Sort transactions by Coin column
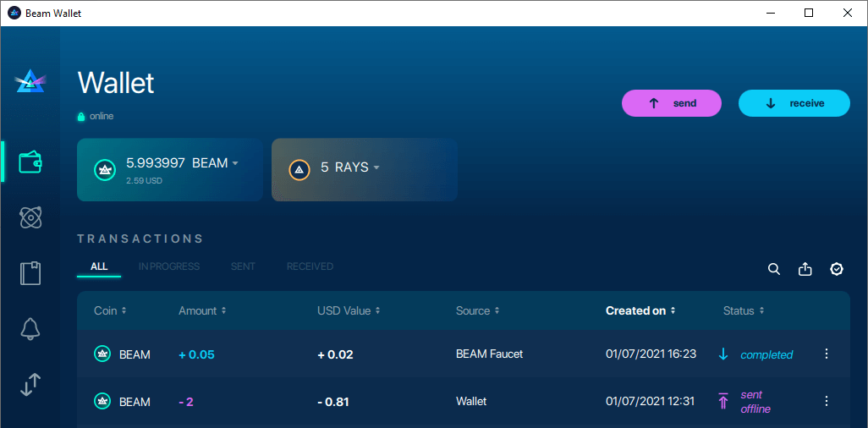 click(x=110, y=310)
